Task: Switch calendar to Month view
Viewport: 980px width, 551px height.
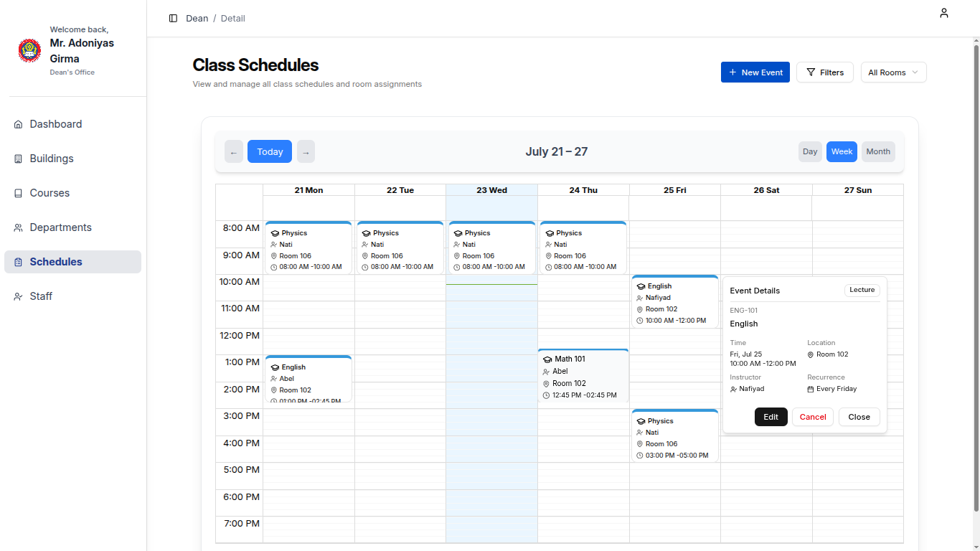Action: [878, 151]
